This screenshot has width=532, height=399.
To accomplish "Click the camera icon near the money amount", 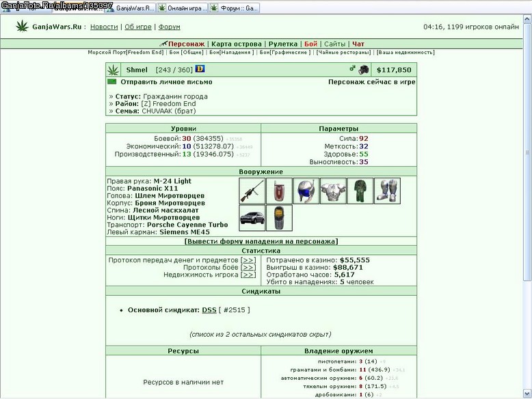I will click(x=364, y=70).
